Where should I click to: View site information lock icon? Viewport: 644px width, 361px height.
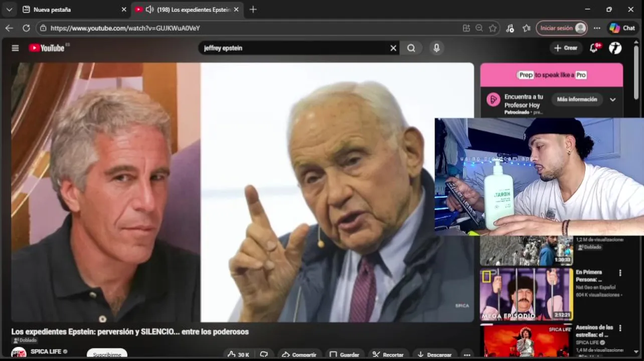(43, 28)
